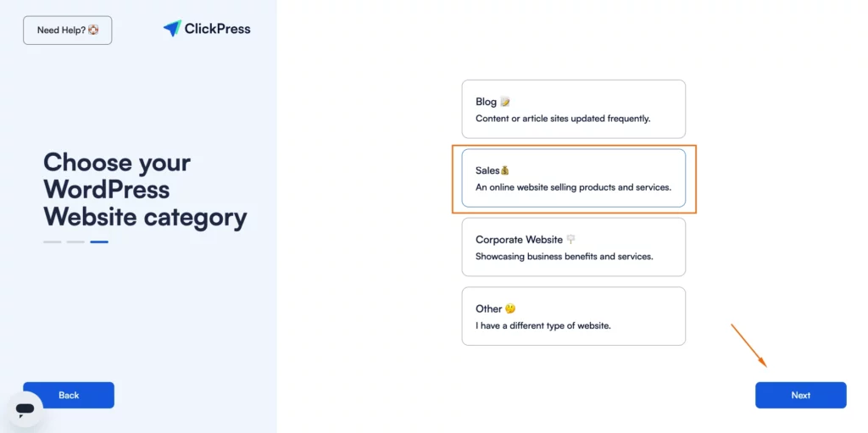Click the money bag emoji beside Sales
Viewport: 868px width, 433px height.
tap(504, 170)
